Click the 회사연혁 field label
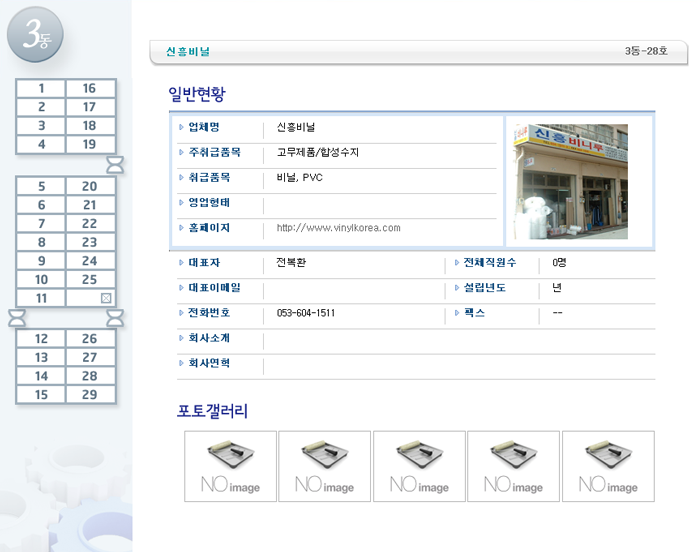 tap(209, 363)
